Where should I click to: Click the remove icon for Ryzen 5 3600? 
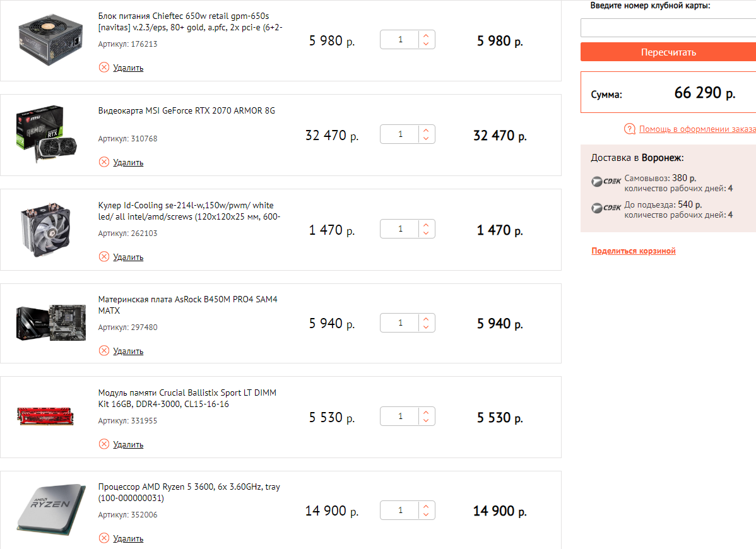coord(104,538)
